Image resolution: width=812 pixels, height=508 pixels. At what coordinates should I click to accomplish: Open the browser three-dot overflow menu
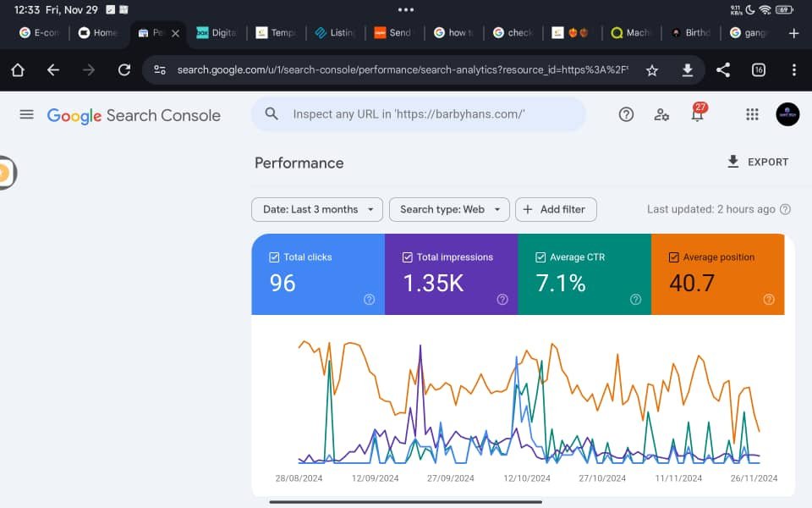[x=793, y=70]
